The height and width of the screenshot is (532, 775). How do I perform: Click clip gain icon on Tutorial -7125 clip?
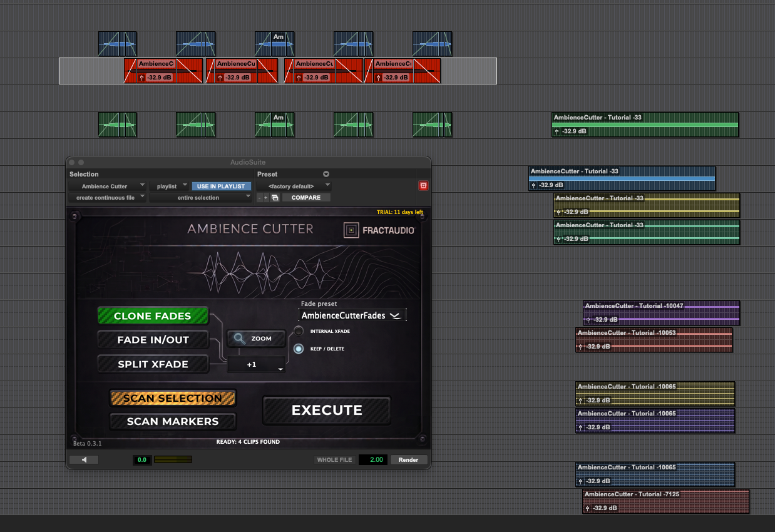pos(588,508)
